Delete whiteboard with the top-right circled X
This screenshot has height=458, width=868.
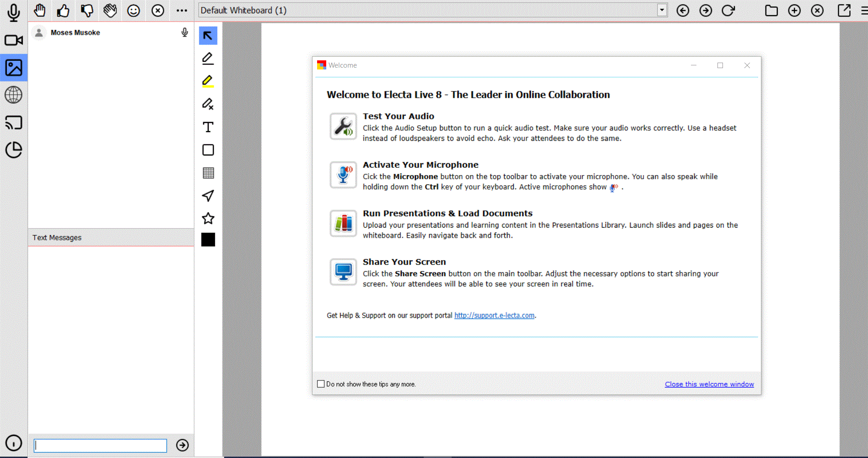click(x=817, y=11)
